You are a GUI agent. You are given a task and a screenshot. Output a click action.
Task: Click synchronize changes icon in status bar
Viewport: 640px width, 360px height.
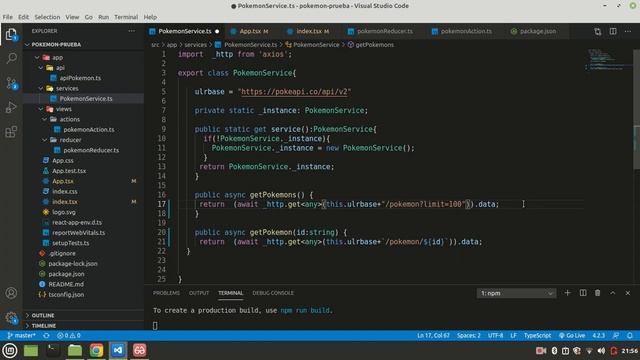coord(47,336)
